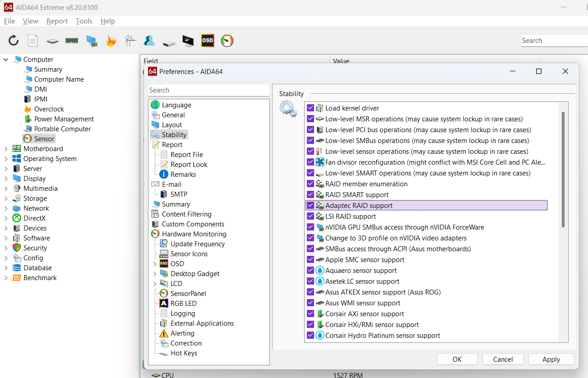
Task: Click the Refresh toolbar icon
Action: click(14, 41)
